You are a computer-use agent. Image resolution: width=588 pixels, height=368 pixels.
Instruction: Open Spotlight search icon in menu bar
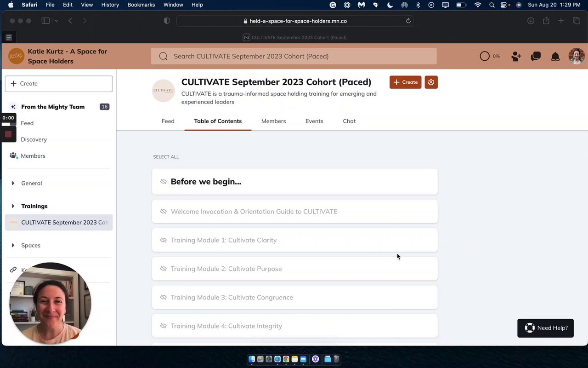click(x=492, y=5)
